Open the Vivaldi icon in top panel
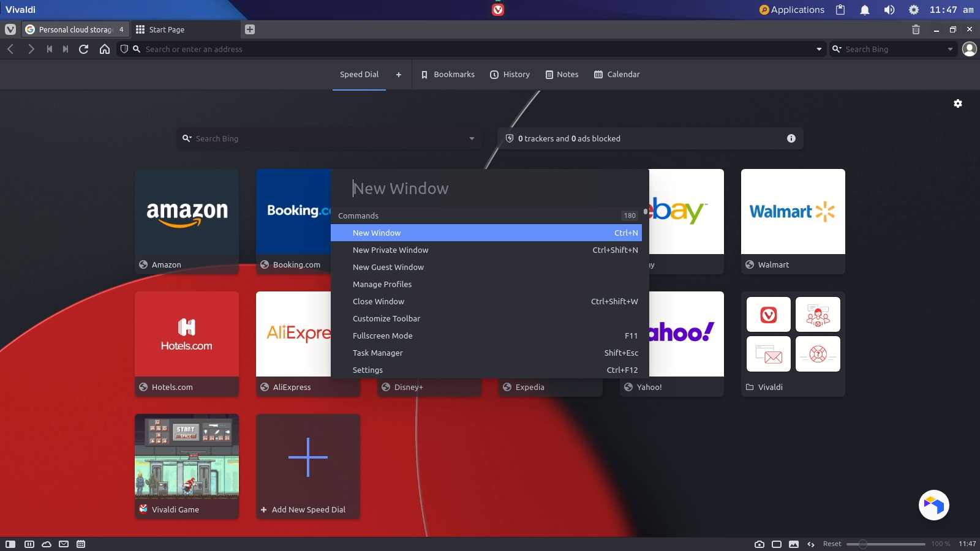980x551 pixels. pyautogui.click(x=498, y=10)
